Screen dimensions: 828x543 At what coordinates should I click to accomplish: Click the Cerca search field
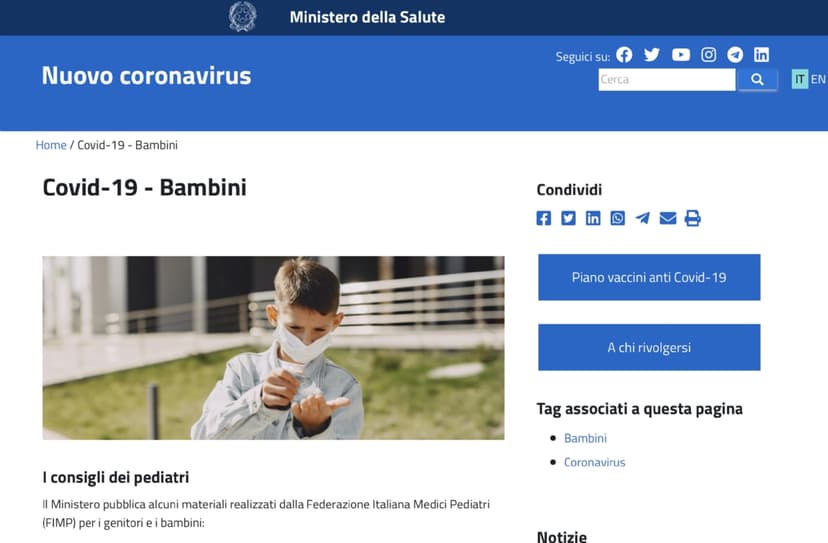666,80
